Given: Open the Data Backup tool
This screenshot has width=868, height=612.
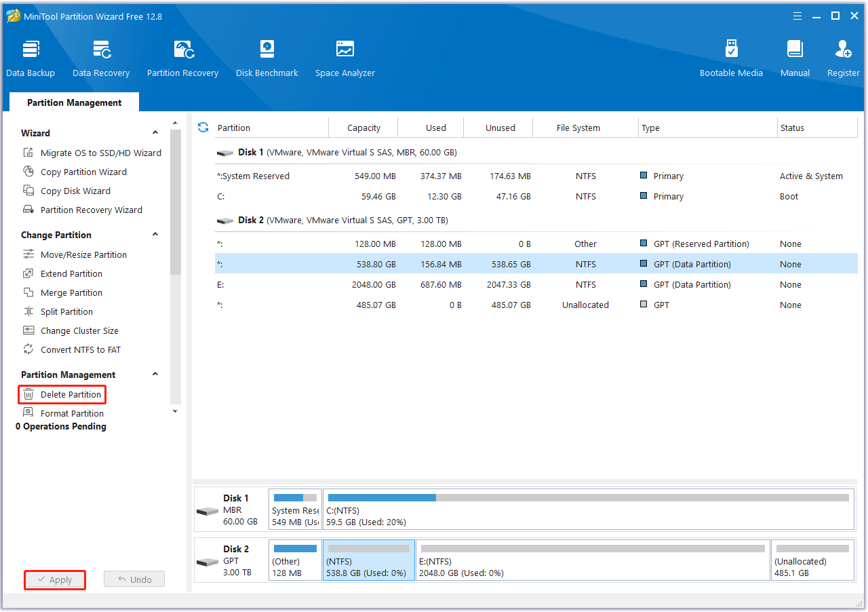Looking at the screenshot, I should pyautogui.click(x=31, y=59).
